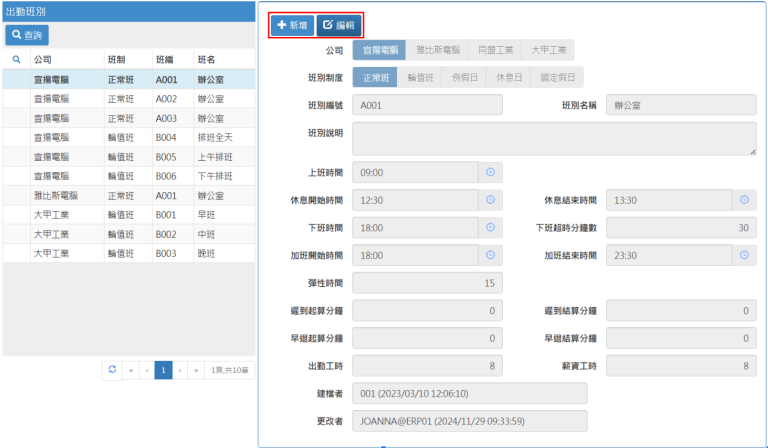This screenshot has width=768, height=448.
Task: Click the 查詢 search button
Action: click(27, 35)
